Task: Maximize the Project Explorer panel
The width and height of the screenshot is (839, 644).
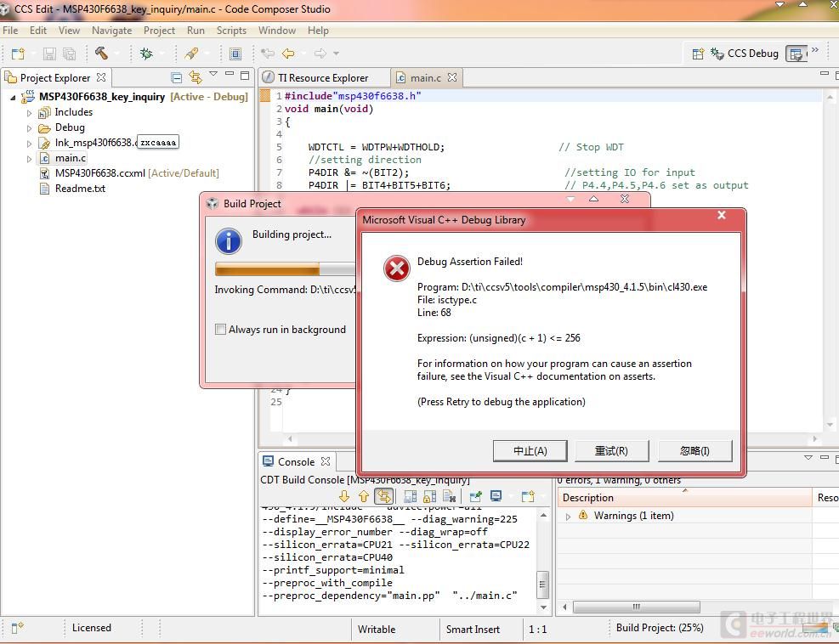Action: point(245,75)
